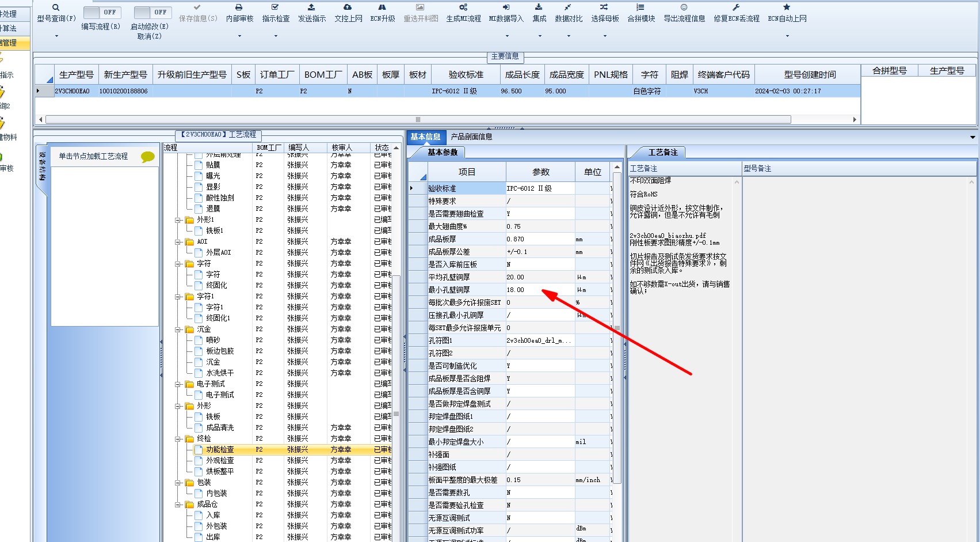
Task: Open MI数据导入 import tool
Action: pyautogui.click(x=506, y=13)
